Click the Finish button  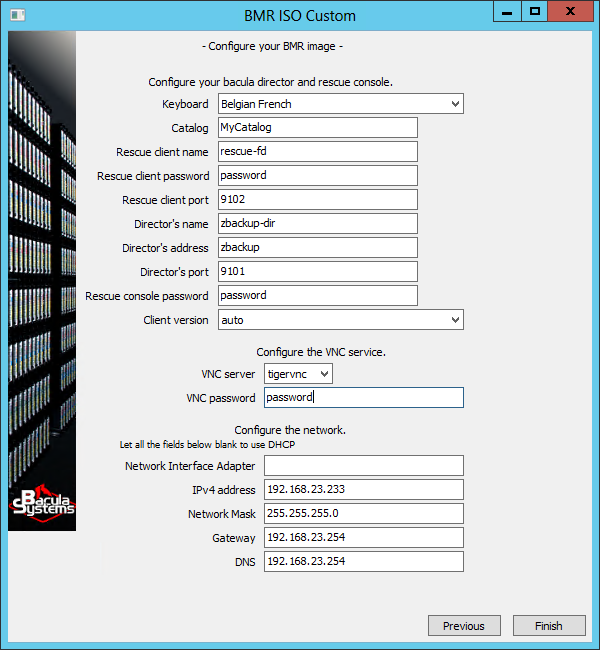[549, 626]
